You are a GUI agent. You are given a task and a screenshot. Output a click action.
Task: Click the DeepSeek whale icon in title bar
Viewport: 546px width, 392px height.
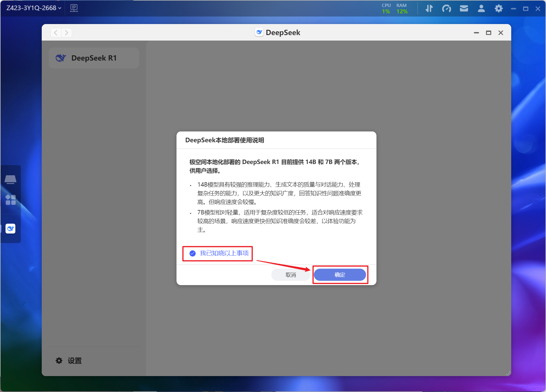point(259,32)
